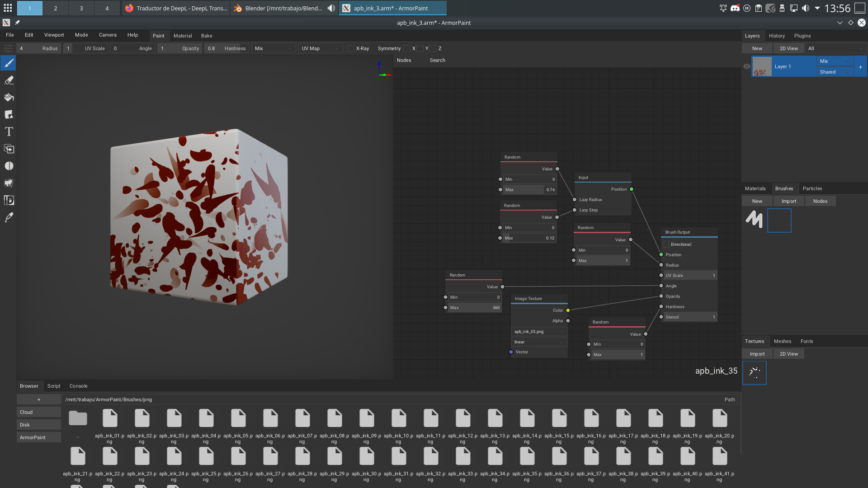The width and height of the screenshot is (868, 488).
Task: Adjust the Radius slider
Action: point(38,48)
